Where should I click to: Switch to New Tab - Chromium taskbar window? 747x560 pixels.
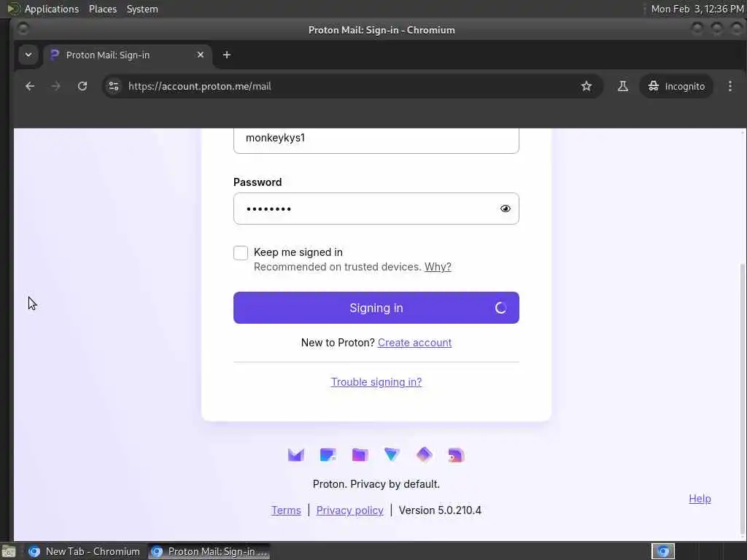85,551
